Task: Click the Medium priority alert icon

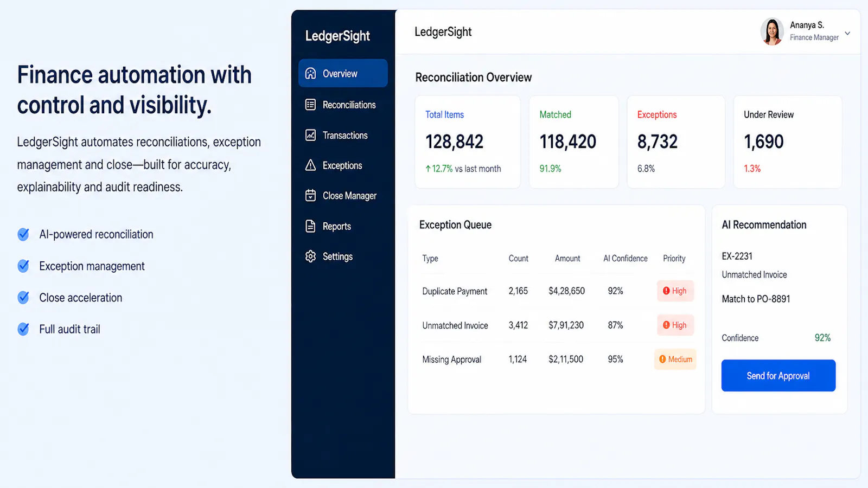Action: click(x=662, y=359)
